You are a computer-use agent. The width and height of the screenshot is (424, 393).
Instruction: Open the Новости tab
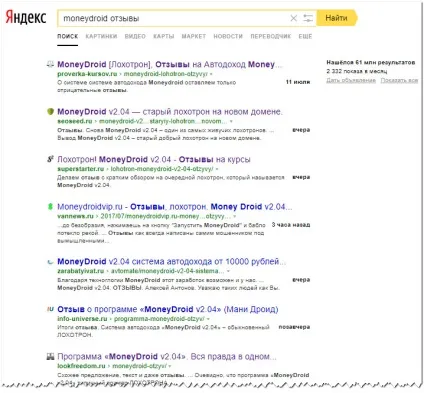coord(228,36)
